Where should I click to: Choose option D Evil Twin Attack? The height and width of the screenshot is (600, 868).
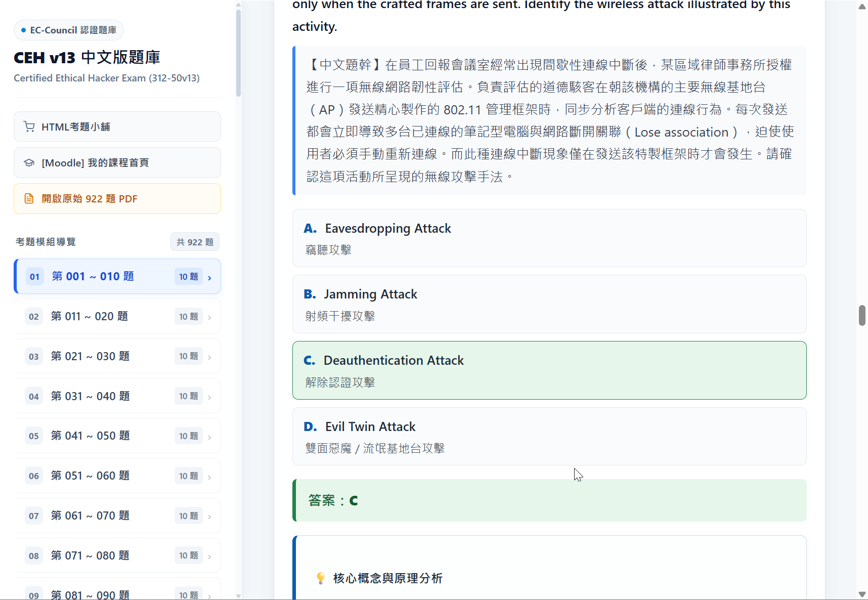click(x=549, y=437)
